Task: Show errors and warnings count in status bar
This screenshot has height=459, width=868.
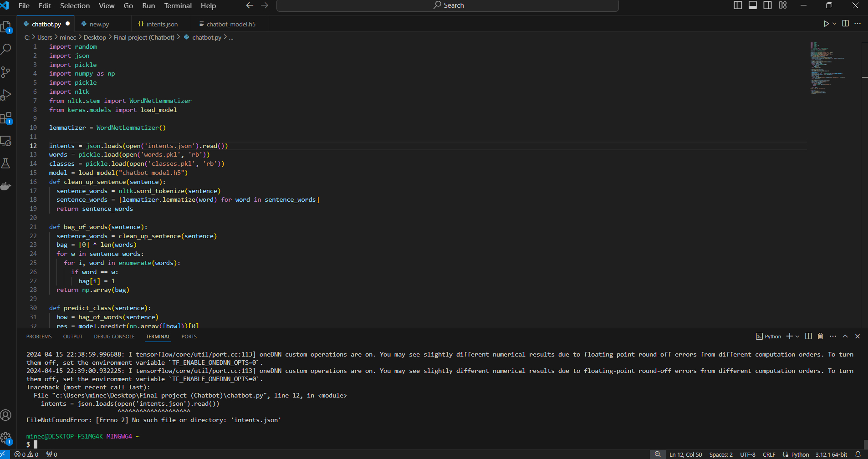Action: [x=26, y=454]
